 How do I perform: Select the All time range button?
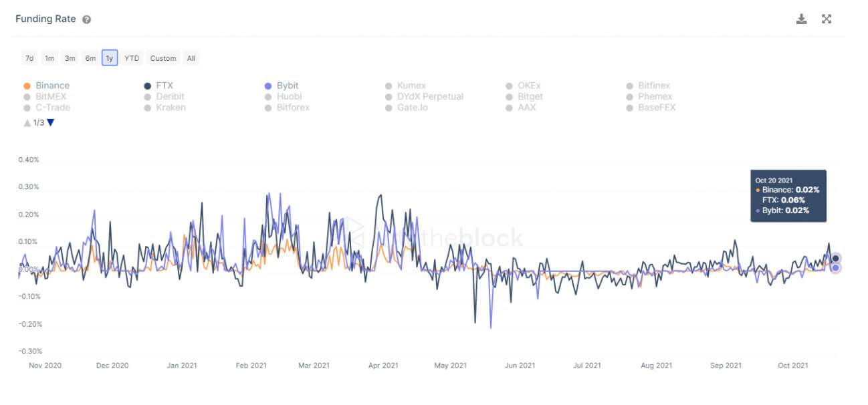pyautogui.click(x=191, y=58)
